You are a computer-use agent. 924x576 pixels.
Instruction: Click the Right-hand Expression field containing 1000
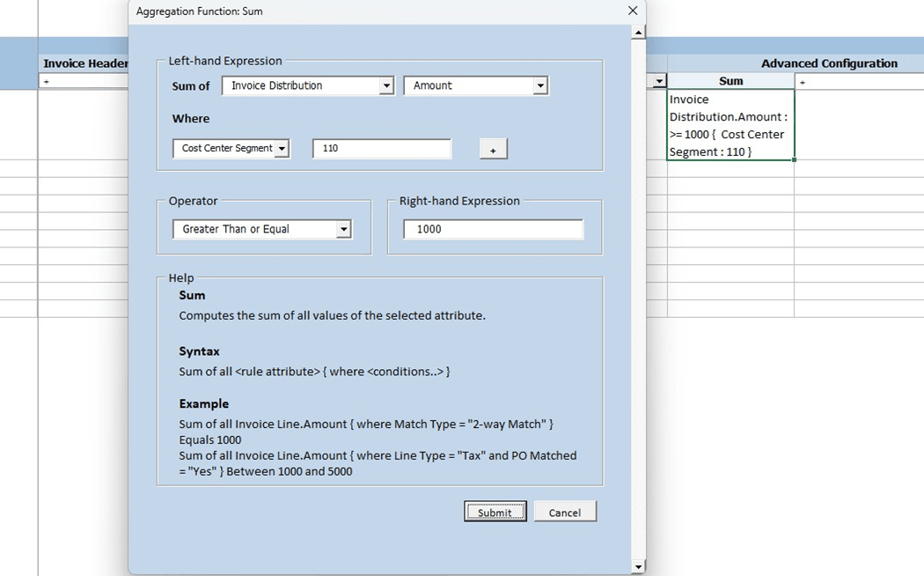pos(493,229)
